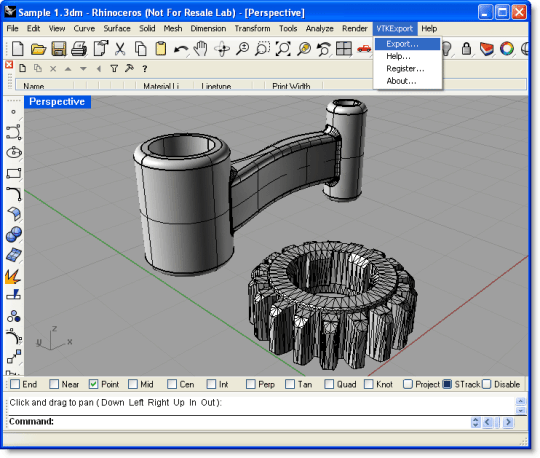The image size is (540, 458).
Task: Create a new layer in panel
Action: [x=23, y=68]
